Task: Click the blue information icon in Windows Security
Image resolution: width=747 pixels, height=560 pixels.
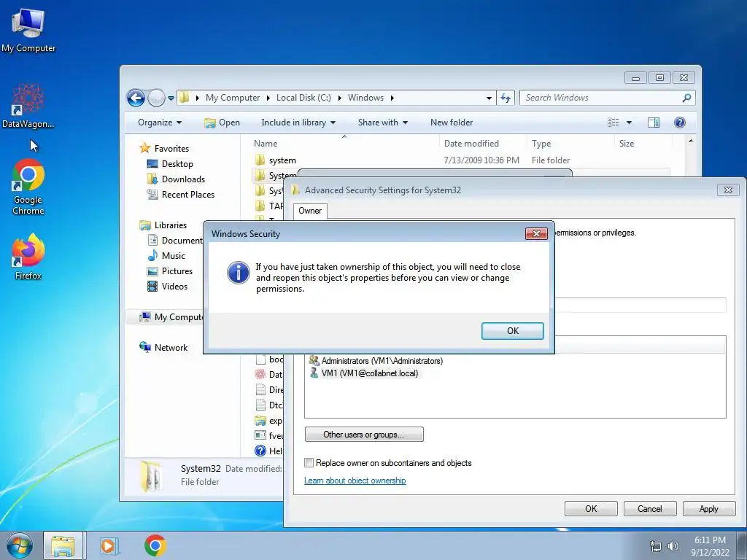Action: 239,273
